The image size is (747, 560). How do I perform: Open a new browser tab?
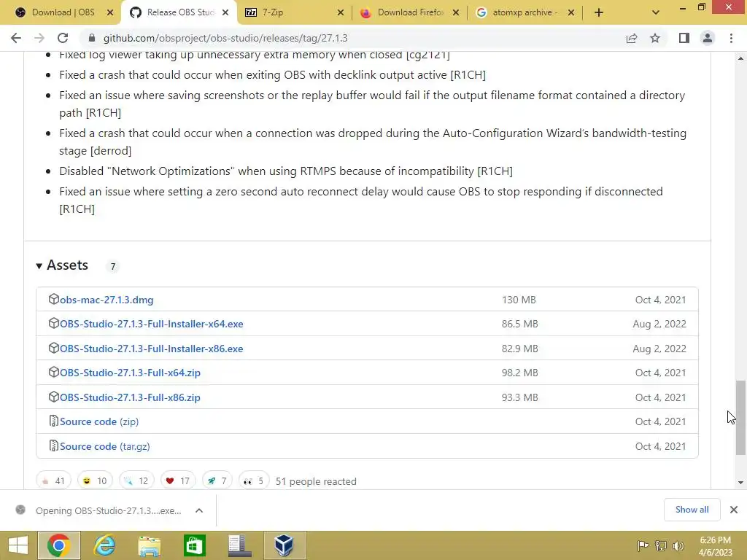click(599, 13)
